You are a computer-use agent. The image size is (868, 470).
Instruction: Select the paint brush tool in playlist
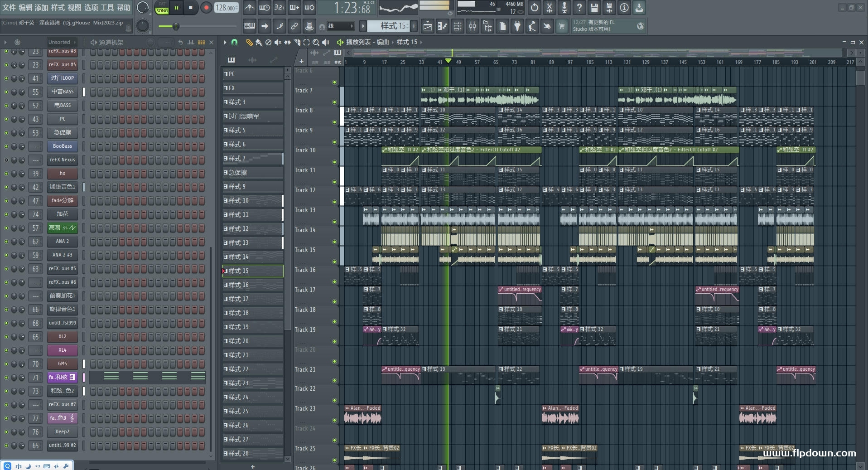(x=258, y=42)
